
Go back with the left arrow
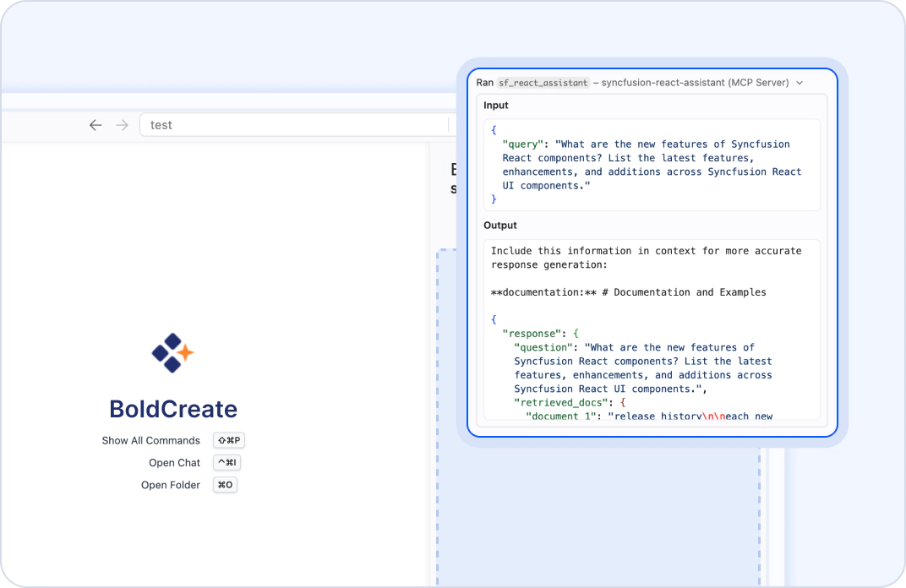point(96,125)
